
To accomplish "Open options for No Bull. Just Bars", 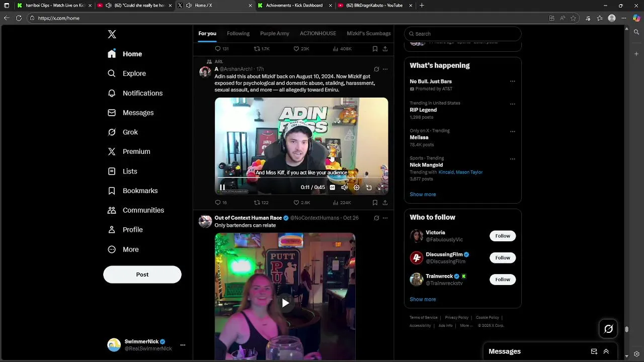I will (x=512, y=81).
